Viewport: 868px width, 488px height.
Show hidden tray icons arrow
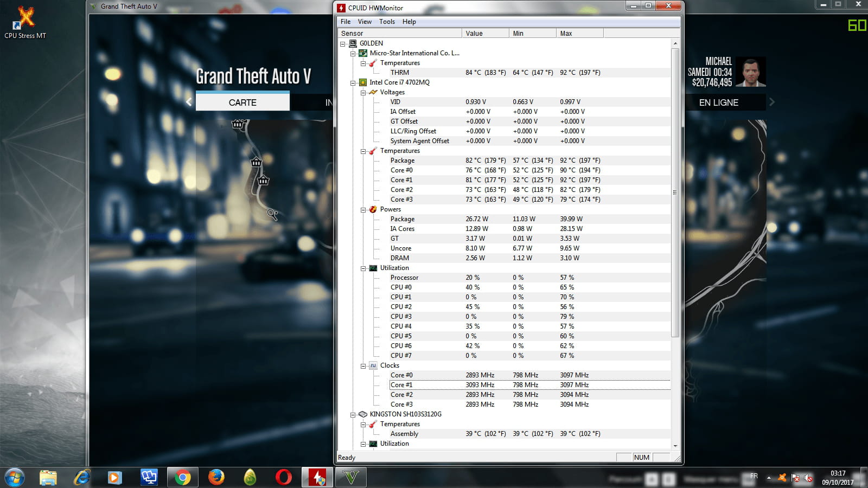coord(769,478)
